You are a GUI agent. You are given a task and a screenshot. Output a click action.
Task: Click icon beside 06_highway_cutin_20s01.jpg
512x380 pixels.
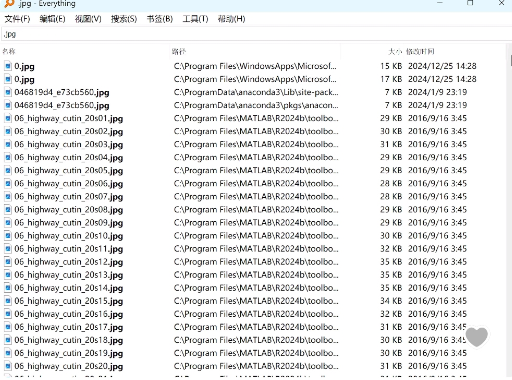[x=8, y=118]
